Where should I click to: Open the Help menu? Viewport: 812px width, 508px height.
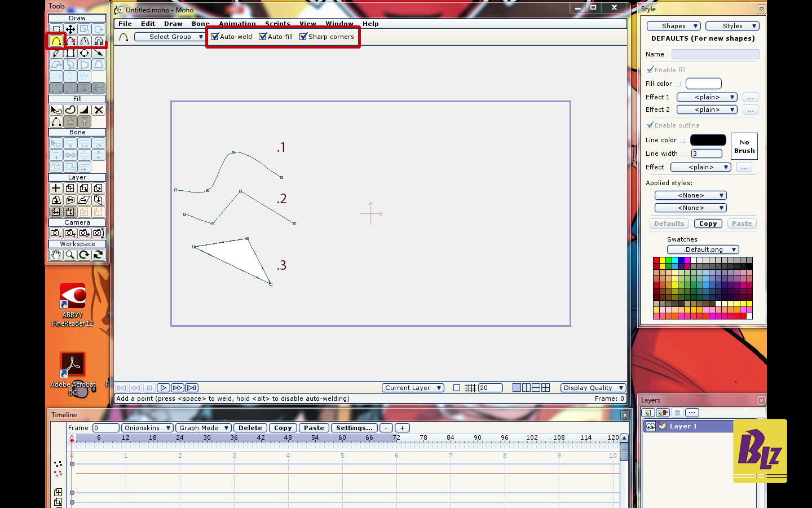pyautogui.click(x=370, y=24)
